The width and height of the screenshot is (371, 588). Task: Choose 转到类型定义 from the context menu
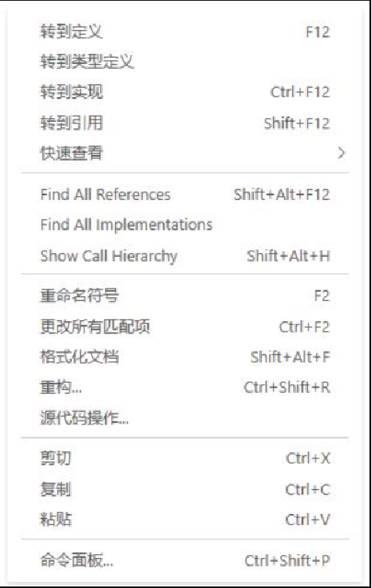tap(185, 62)
